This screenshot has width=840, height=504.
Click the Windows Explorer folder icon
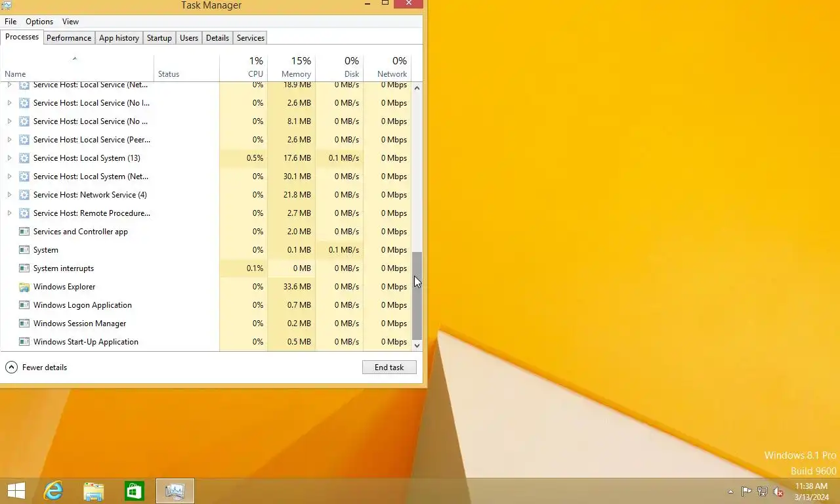24,287
